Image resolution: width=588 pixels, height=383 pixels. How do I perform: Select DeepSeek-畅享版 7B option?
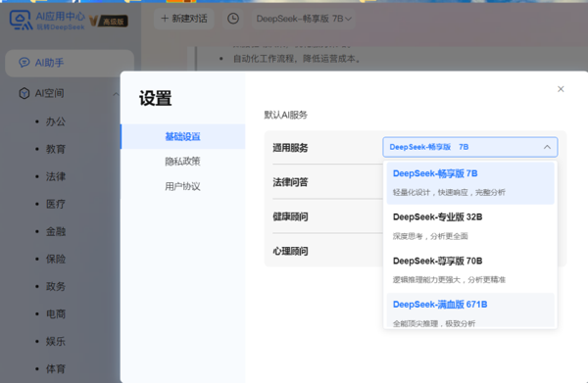[x=470, y=183]
